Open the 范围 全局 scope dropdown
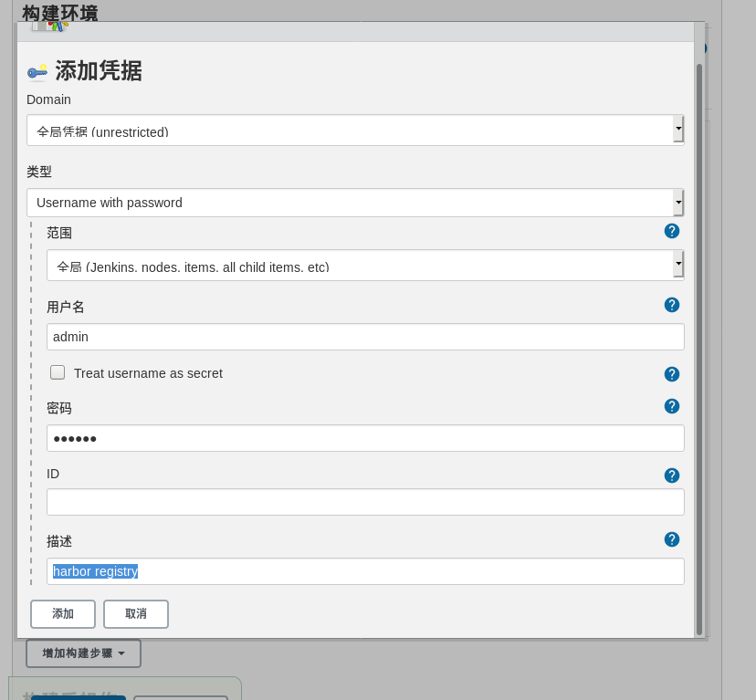Screen dimensions: 756x700 (x=365, y=266)
